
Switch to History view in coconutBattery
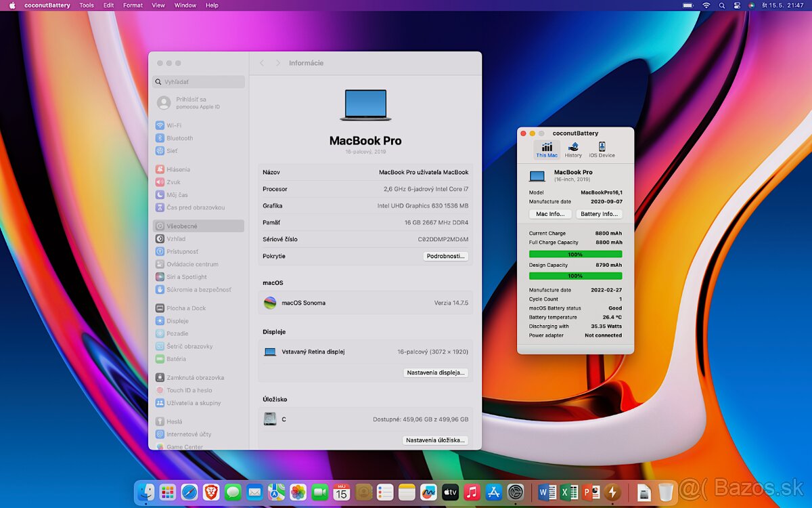pyautogui.click(x=572, y=148)
